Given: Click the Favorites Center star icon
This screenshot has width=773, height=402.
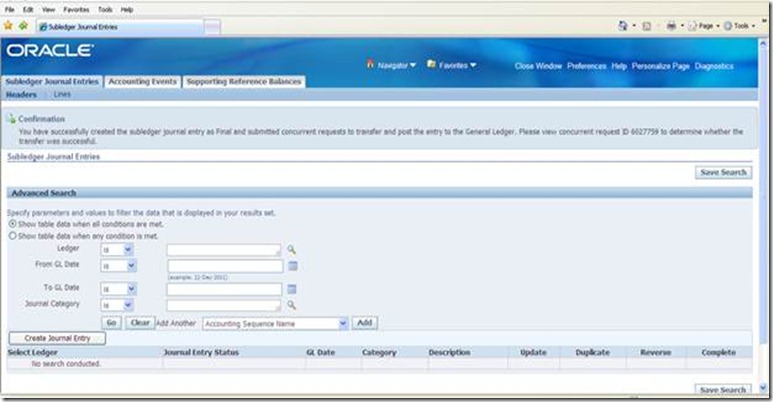Looking at the screenshot, I should (8, 25).
